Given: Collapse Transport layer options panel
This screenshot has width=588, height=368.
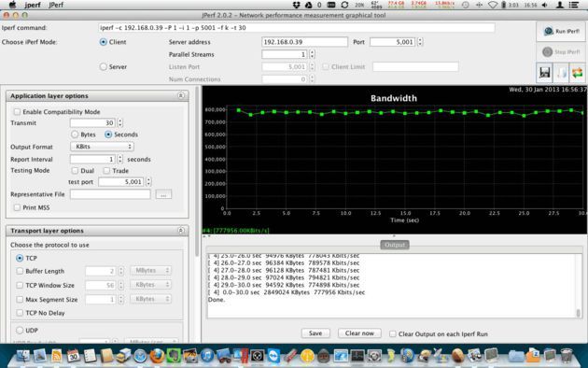Looking at the screenshot, I should (x=181, y=231).
